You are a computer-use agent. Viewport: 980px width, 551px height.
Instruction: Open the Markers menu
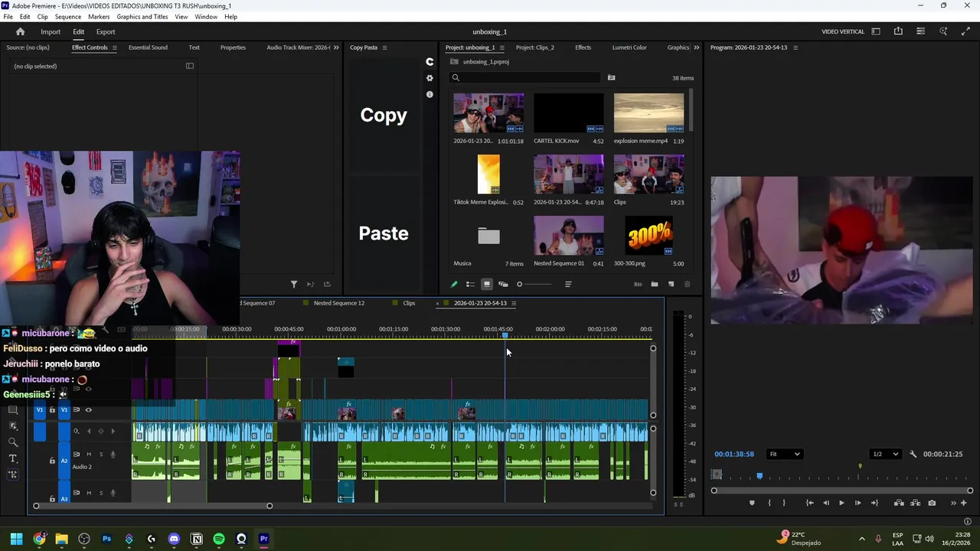click(x=99, y=16)
